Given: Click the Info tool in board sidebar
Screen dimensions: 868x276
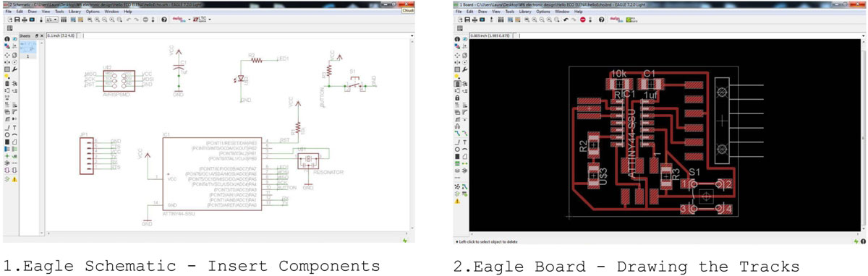Looking at the screenshot, I should point(457,39).
